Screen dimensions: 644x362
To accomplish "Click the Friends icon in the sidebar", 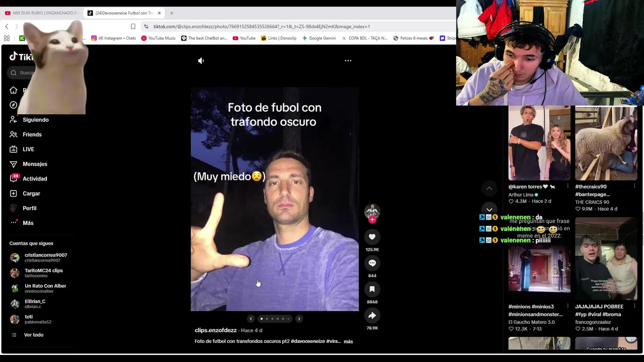I will pos(14,135).
